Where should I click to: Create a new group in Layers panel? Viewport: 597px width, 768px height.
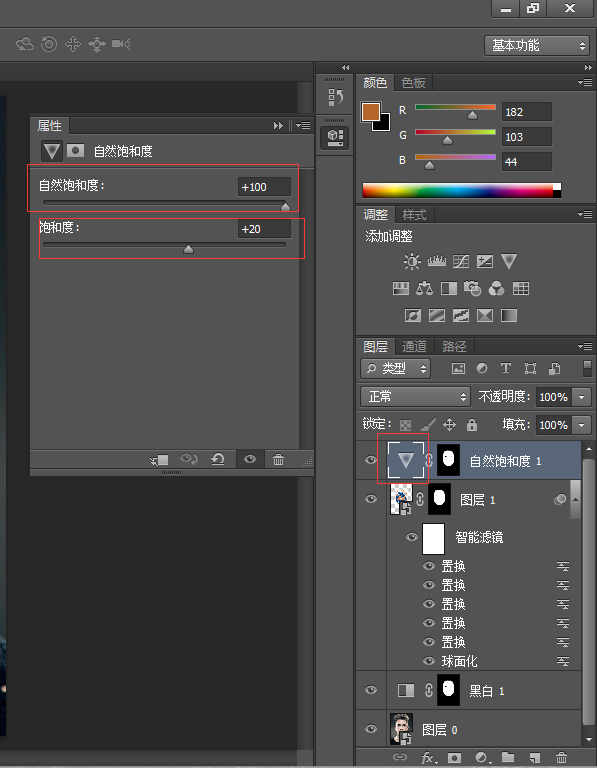(508, 757)
